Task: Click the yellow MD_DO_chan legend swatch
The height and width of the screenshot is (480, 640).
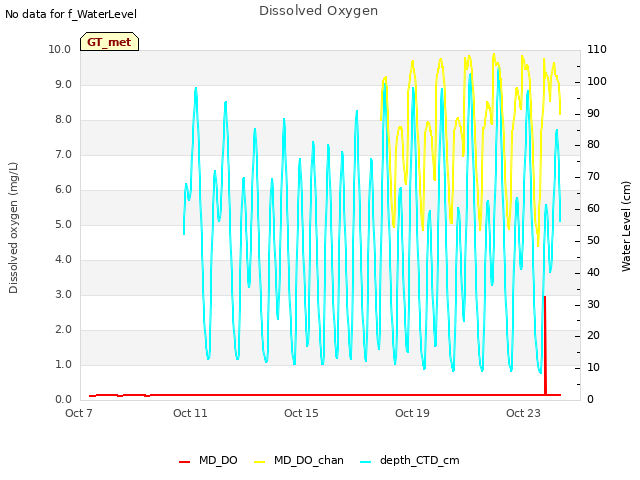Action: (x=260, y=462)
